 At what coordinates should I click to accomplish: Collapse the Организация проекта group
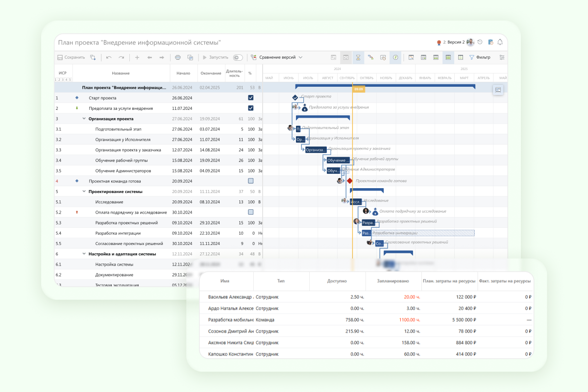tap(84, 119)
